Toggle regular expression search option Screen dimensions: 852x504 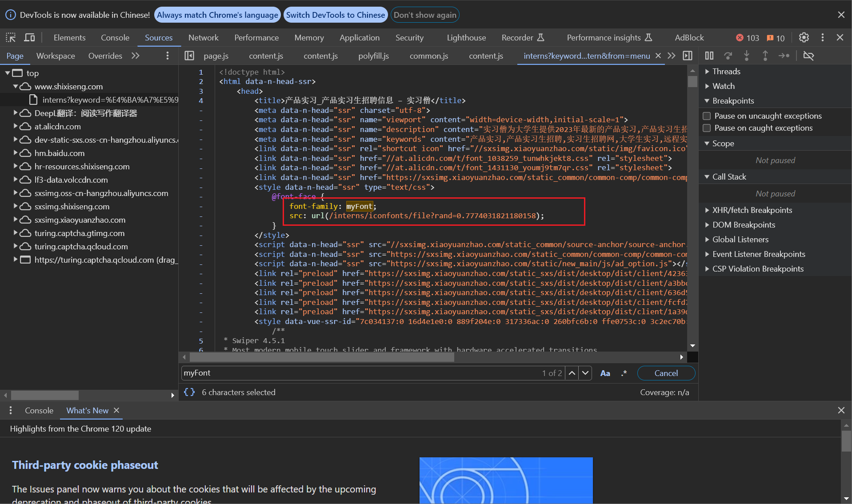click(x=624, y=373)
